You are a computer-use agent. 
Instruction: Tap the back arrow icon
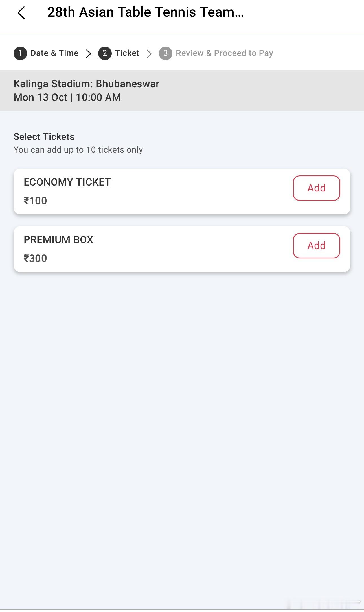point(21,13)
